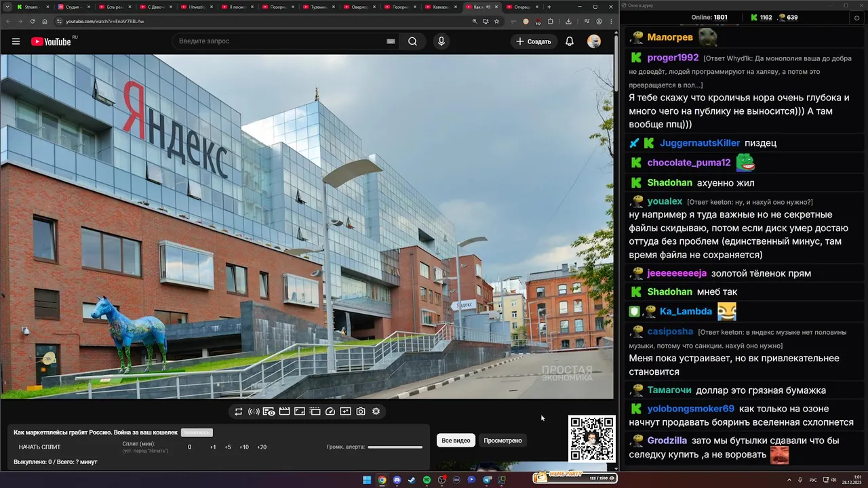Switch to the Investig browser tab

[x=195, y=7]
